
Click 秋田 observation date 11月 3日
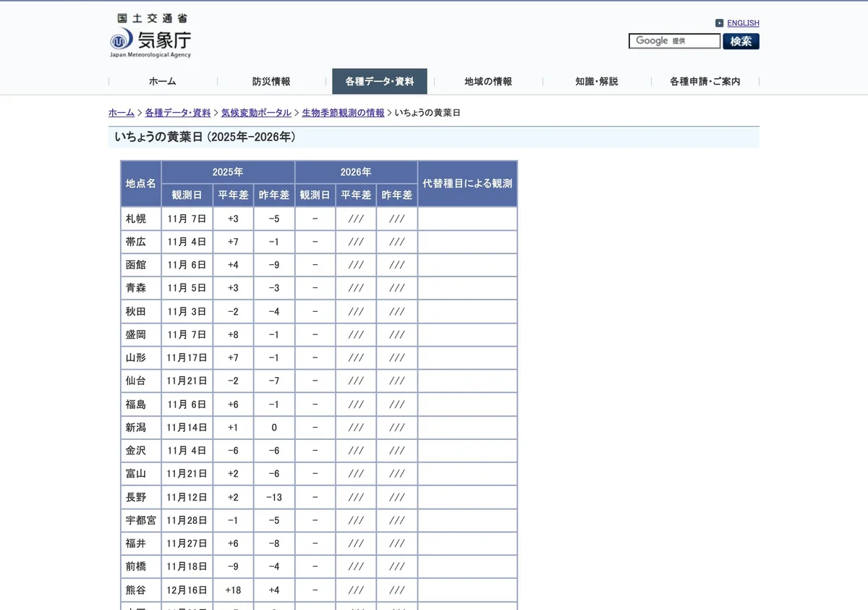(x=187, y=311)
